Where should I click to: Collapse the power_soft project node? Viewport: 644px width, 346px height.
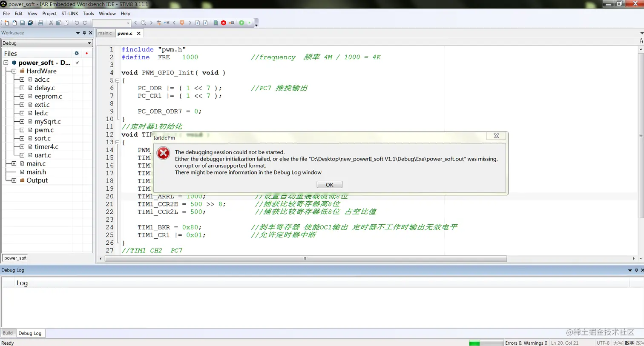click(x=6, y=63)
